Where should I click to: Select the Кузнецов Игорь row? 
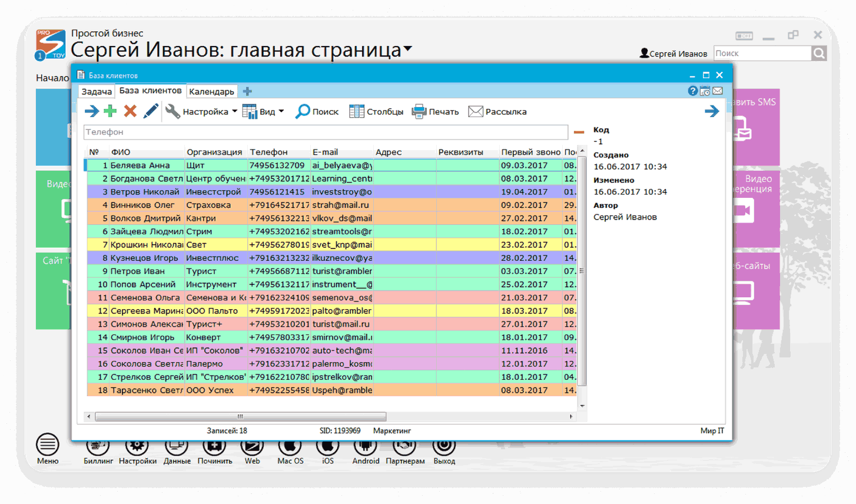(331, 258)
